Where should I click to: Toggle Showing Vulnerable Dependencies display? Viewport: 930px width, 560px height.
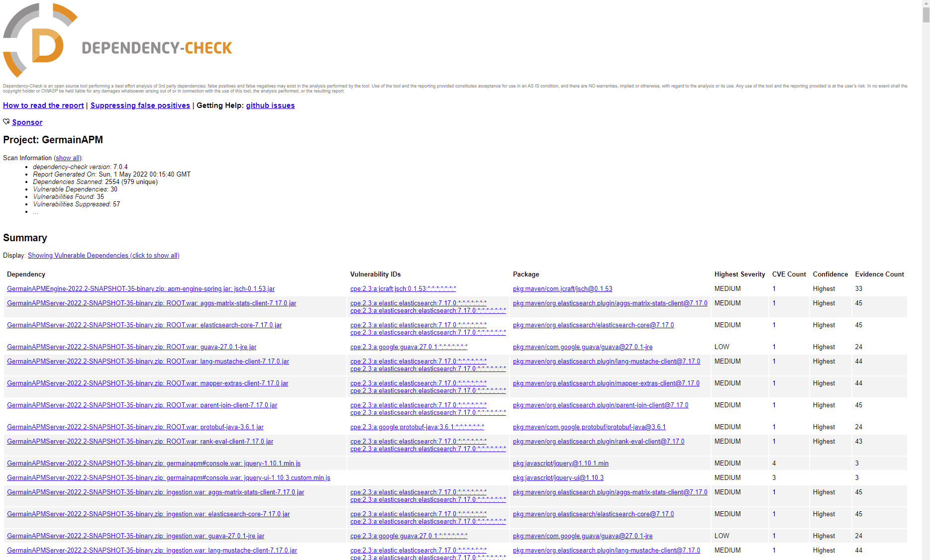coord(103,256)
